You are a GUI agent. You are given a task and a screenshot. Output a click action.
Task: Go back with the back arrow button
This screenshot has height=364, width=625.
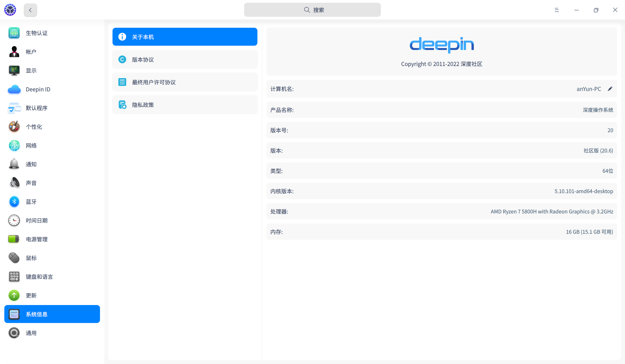[30, 10]
